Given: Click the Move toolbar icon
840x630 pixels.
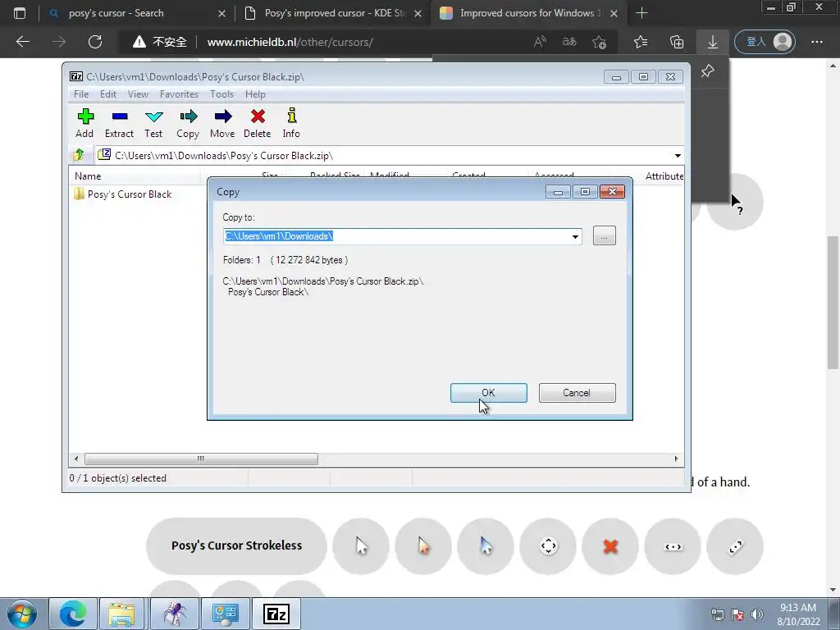Looking at the screenshot, I should [x=222, y=123].
